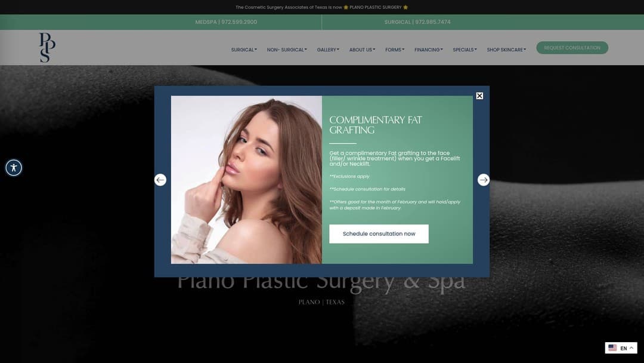Expand the Surgical dropdown menu
The image size is (644, 363).
tap(243, 50)
